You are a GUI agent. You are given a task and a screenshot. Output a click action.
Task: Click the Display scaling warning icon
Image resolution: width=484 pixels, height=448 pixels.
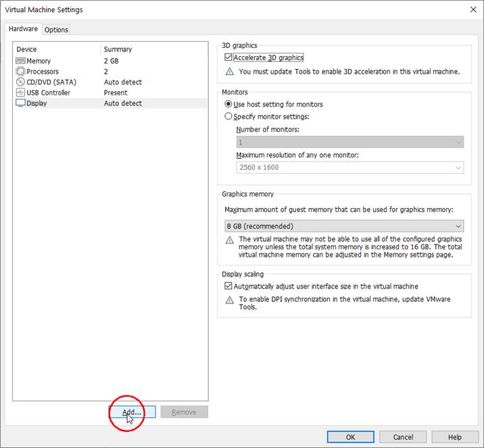coord(230,299)
